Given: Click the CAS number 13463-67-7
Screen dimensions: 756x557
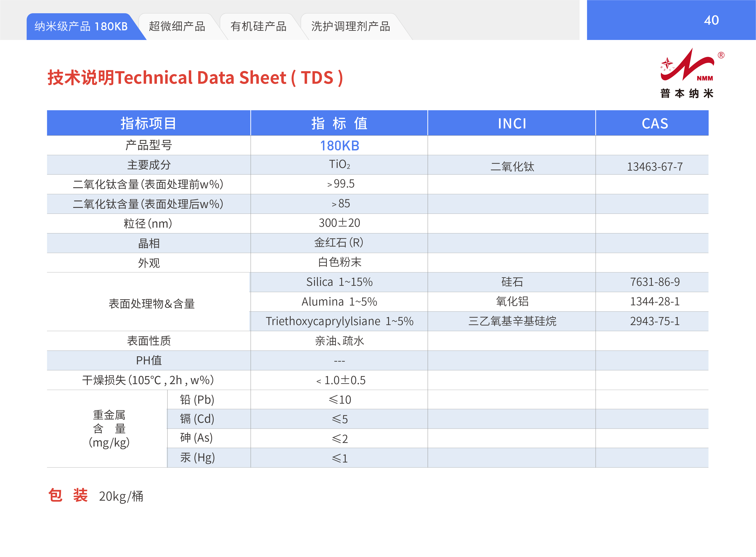Looking at the screenshot, I should pyautogui.click(x=655, y=167).
